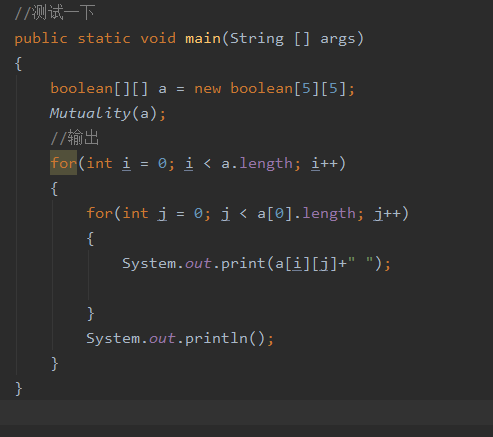Click the 'j++' increment expression
The image size is (493, 437).
(x=387, y=213)
